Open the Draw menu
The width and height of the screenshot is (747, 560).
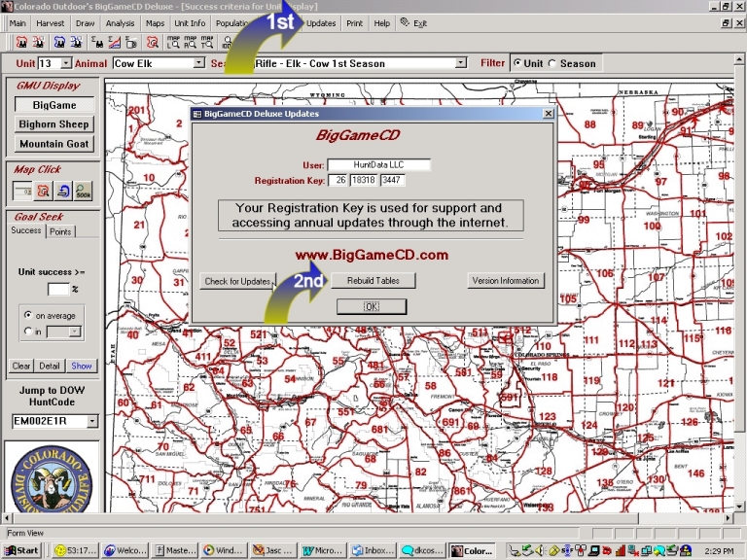(x=85, y=23)
